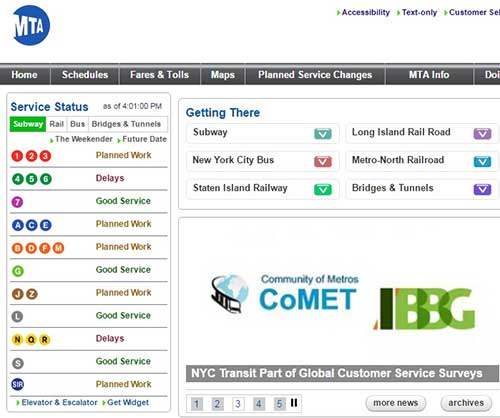The image size is (500, 418).
Task: Expand the Metro-North Railroad dropdown
Action: click(x=482, y=162)
